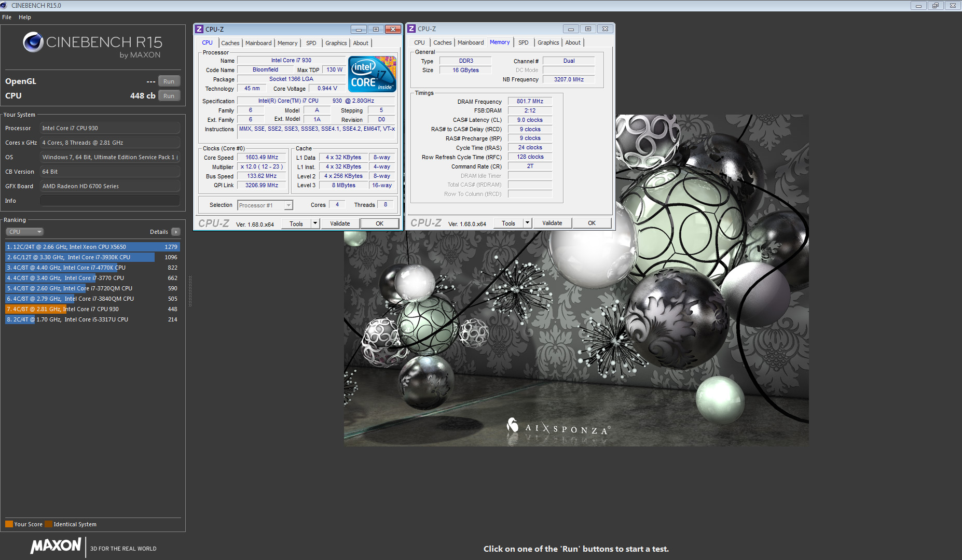
Task: Click the CPU-Z title icon in left window
Action: click(199, 29)
